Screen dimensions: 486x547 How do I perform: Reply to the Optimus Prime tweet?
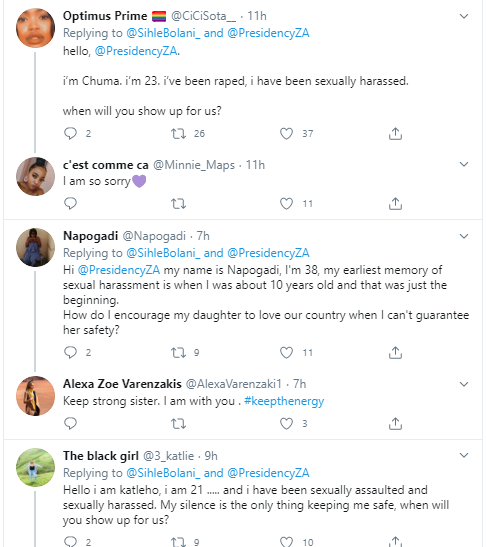point(70,134)
